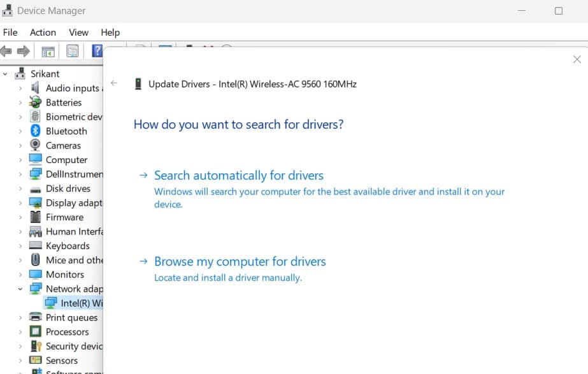
Task: Collapse the Network adapters category
Action: 20,289
